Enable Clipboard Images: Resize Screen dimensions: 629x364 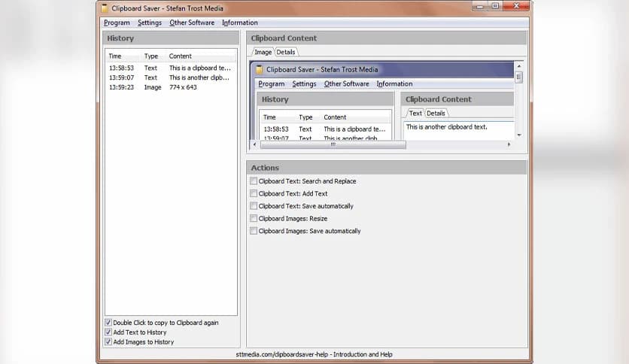[254, 218]
